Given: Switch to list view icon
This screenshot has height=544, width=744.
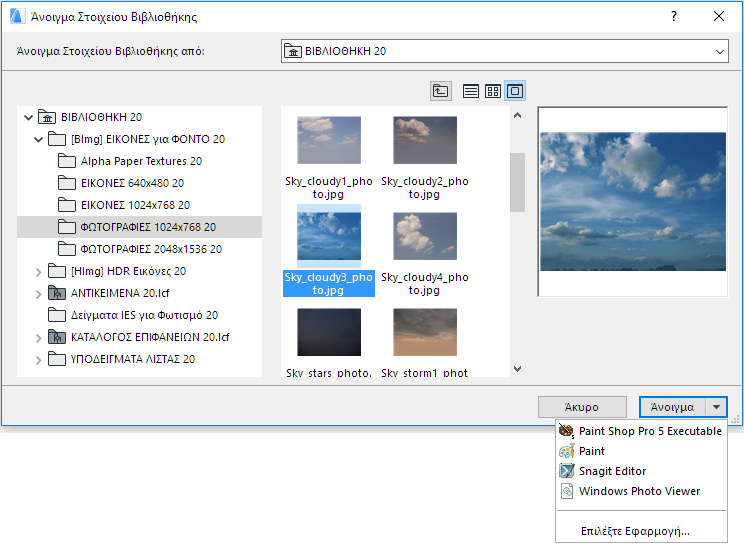Looking at the screenshot, I should click(x=471, y=91).
